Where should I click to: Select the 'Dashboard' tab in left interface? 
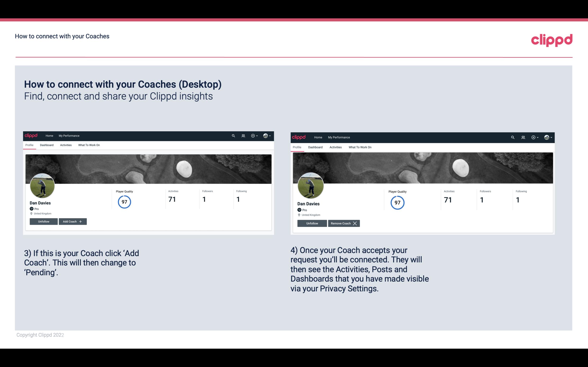click(x=47, y=145)
